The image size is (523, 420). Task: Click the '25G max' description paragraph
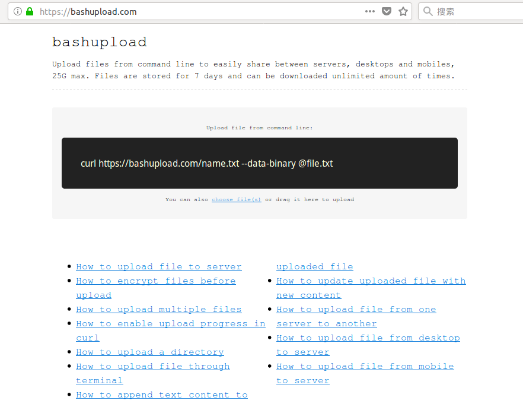[x=254, y=70]
